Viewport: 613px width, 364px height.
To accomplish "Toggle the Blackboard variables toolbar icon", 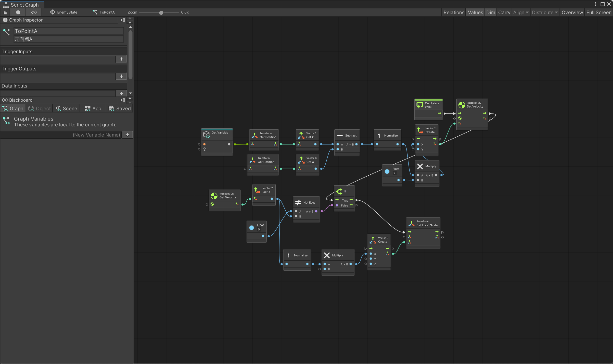I will pyautogui.click(x=34, y=12).
